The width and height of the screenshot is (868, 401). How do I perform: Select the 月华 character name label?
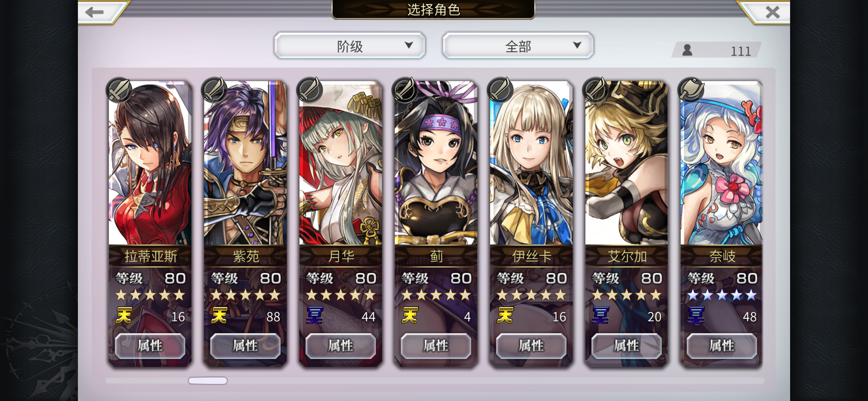tap(341, 256)
